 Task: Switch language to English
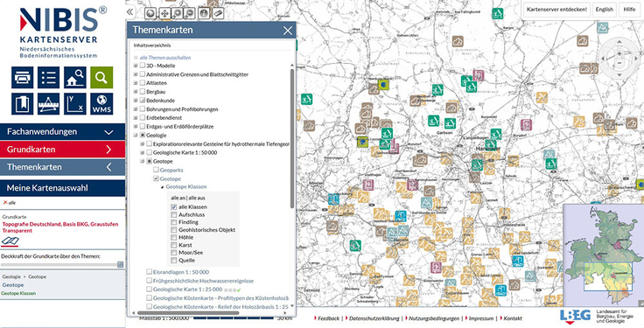(x=604, y=9)
